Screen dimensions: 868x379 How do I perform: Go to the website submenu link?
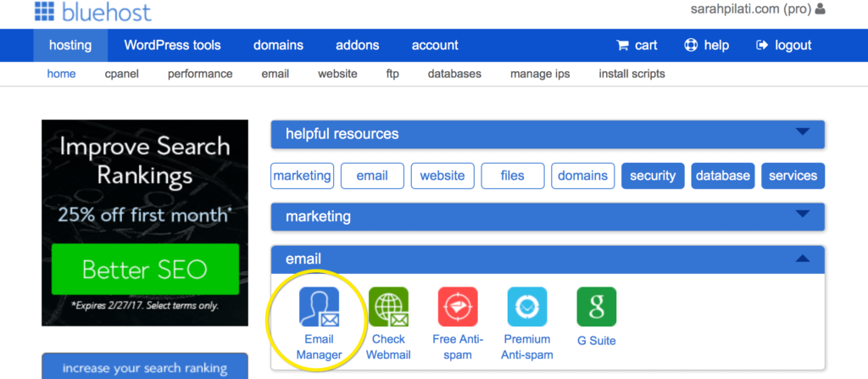pos(337,74)
